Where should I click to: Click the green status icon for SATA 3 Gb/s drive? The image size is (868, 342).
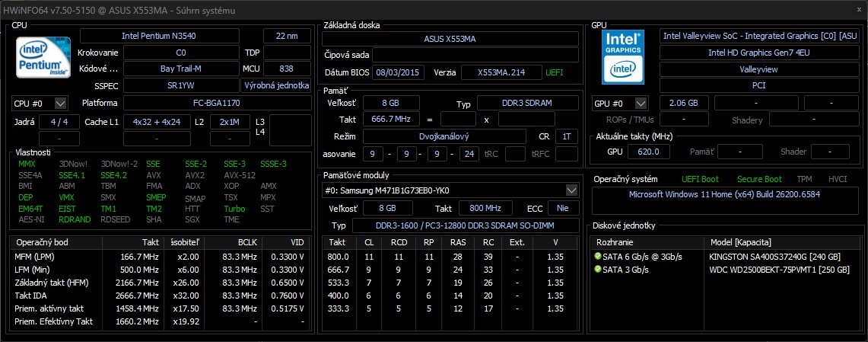pos(598,270)
